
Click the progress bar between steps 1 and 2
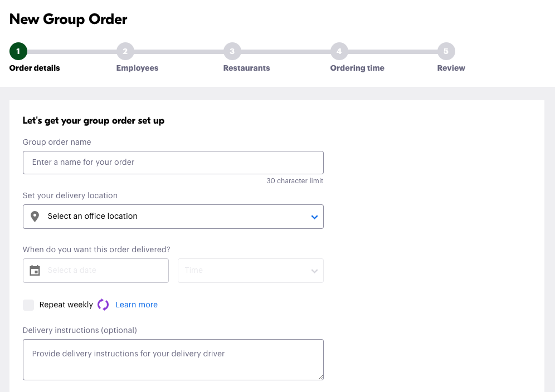tap(72, 51)
